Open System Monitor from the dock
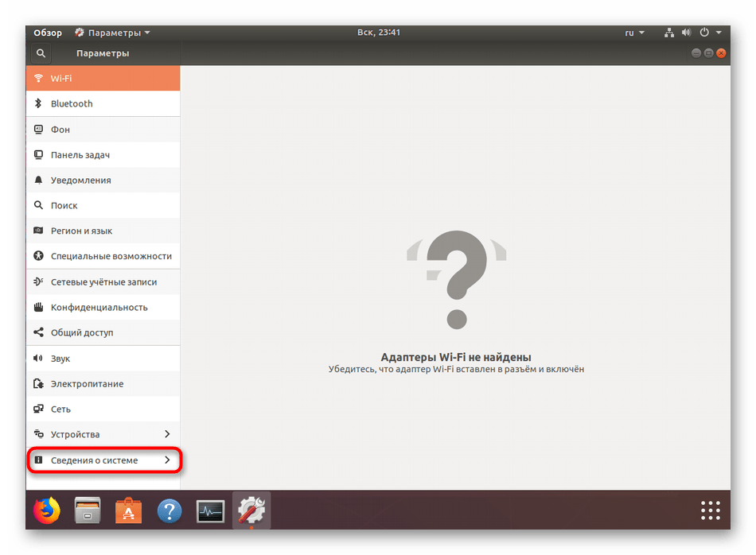Image resolution: width=756 pixels, height=555 pixels. pos(211,510)
